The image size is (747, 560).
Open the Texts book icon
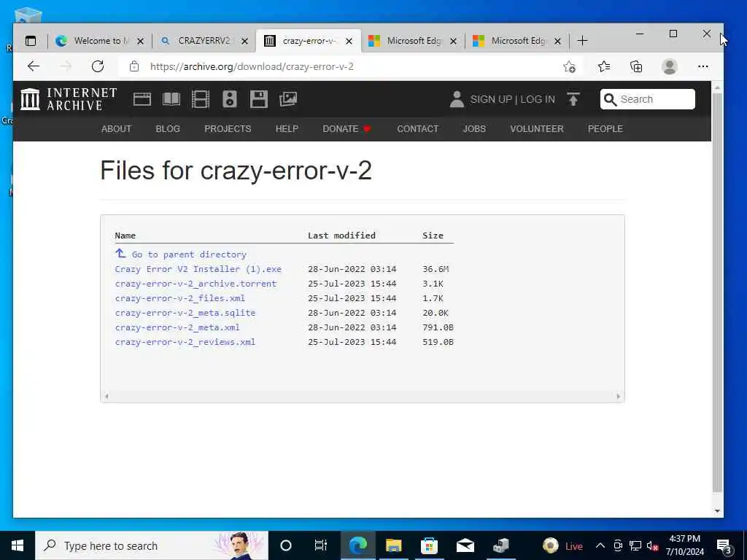point(171,99)
